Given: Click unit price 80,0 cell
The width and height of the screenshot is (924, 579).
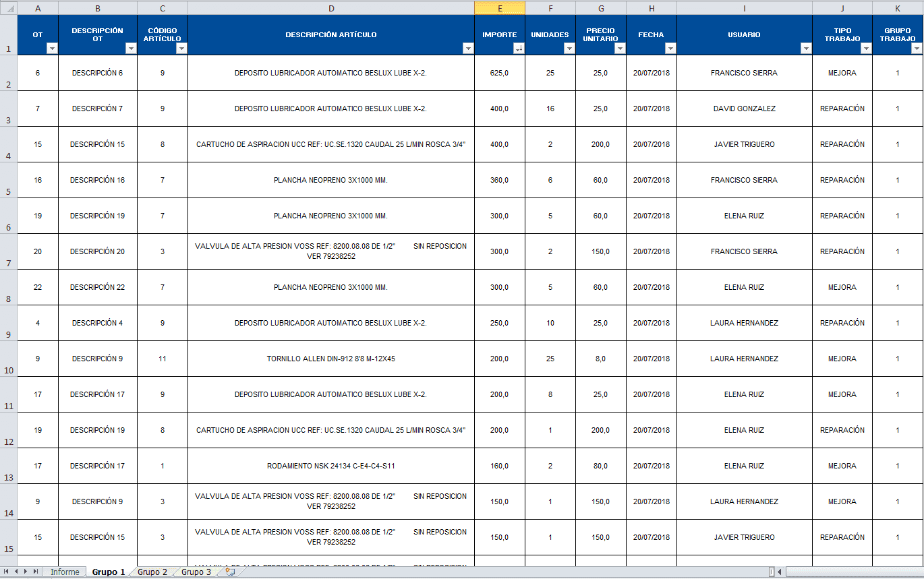Looking at the screenshot, I should click(x=601, y=466).
